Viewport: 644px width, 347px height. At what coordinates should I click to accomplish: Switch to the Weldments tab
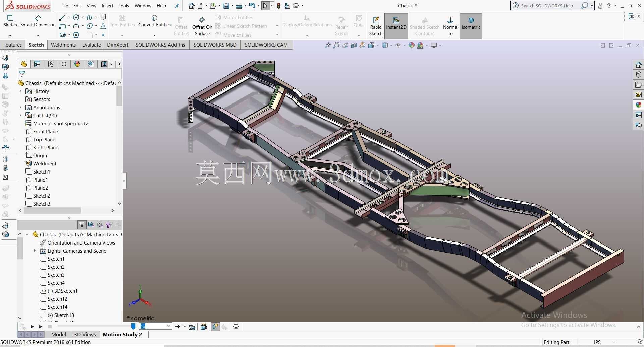click(63, 45)
